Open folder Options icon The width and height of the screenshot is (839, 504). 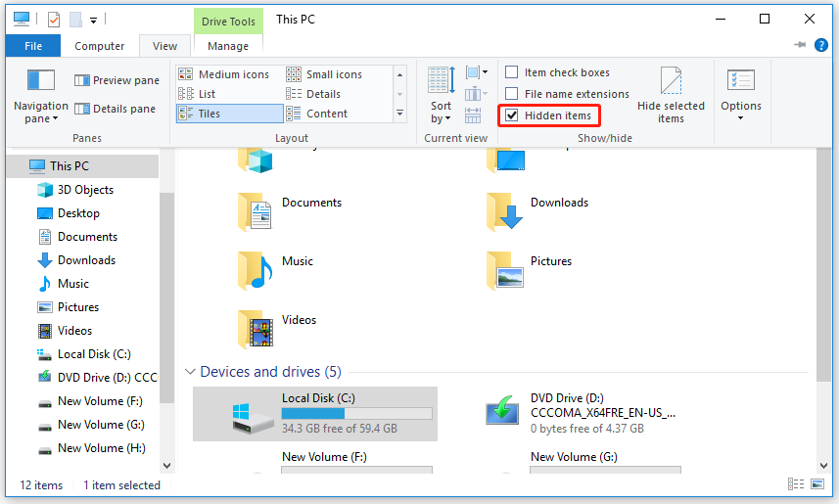[740, 82]
